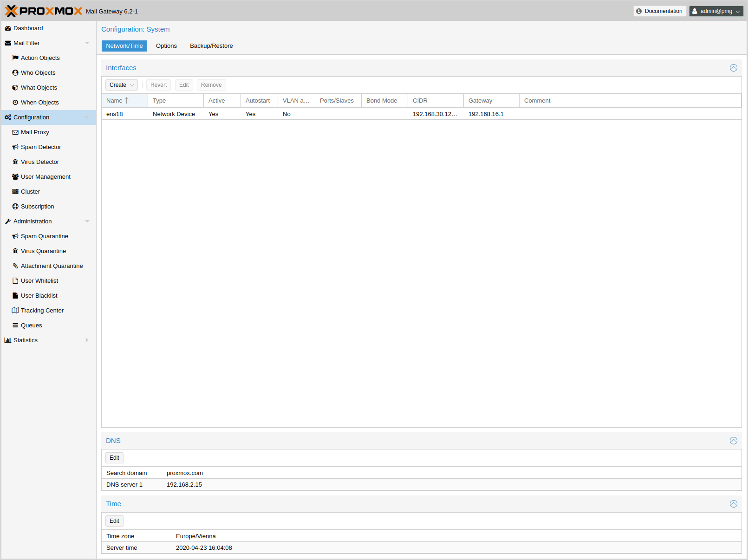Collapse the DNS panel
Viewport: 748px width, 560px height.
click(x=734, y=441)
